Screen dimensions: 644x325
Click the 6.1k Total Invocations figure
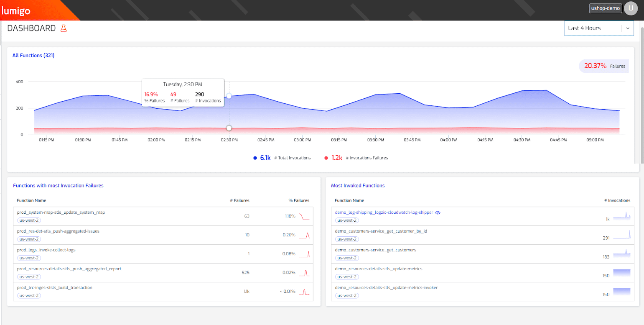(x=265, y=158)
